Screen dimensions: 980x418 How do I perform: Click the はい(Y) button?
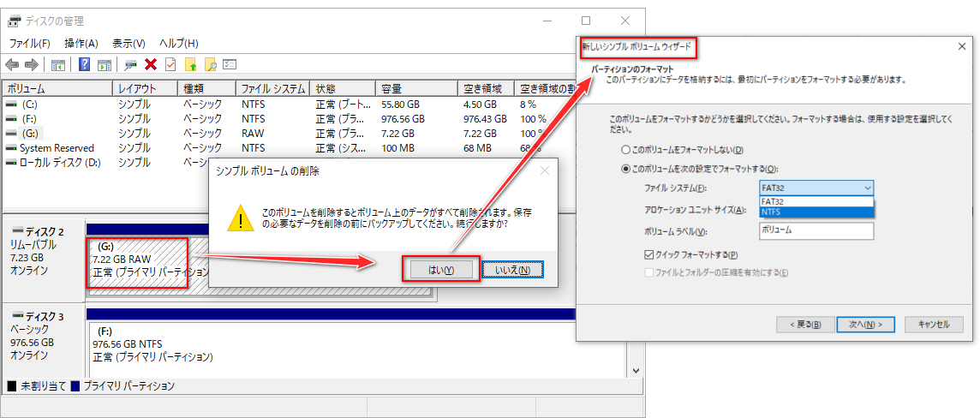point(440,269)
